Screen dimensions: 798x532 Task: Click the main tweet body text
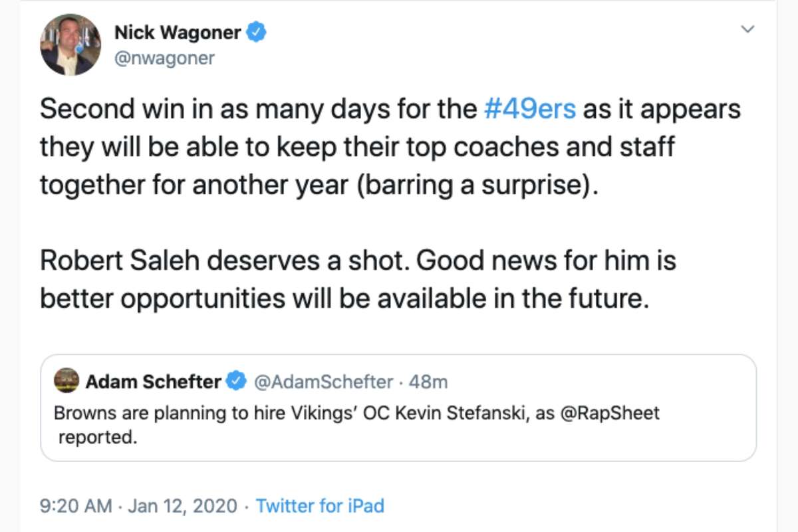point(332,146)
